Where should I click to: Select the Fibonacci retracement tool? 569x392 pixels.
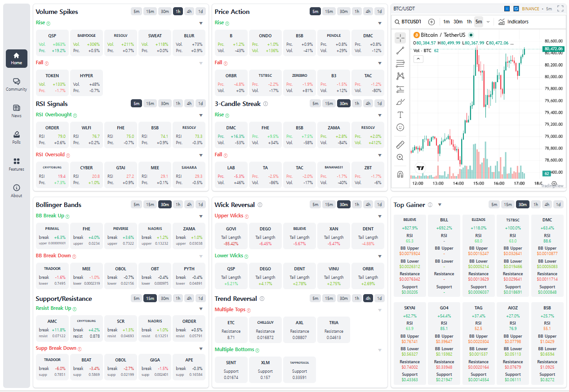pyautogui.click(x=400, y=64)
